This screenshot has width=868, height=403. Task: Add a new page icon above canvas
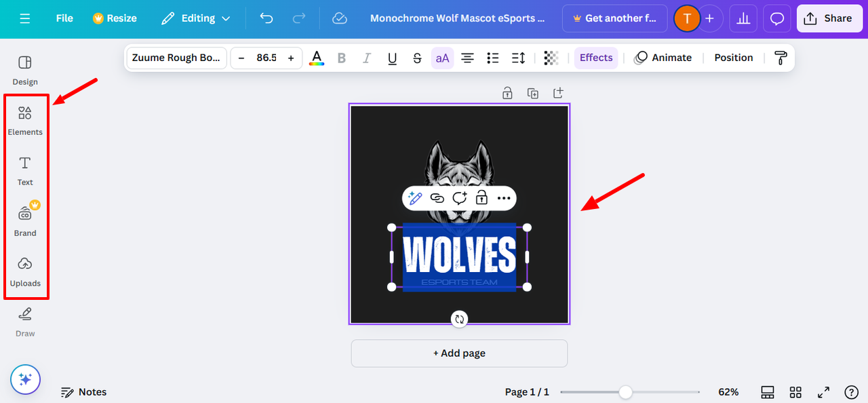point(558,93)
